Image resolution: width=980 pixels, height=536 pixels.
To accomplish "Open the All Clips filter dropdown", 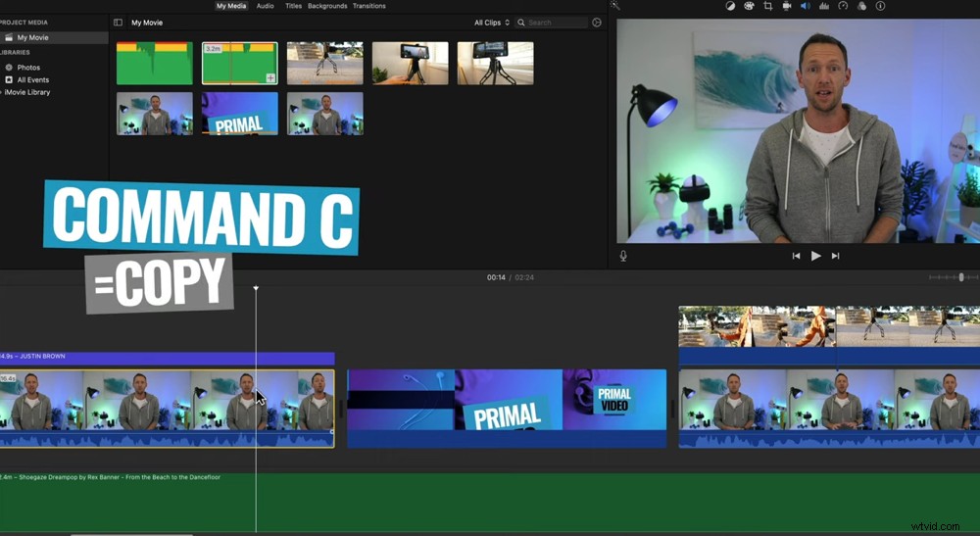I will point(491,23).
